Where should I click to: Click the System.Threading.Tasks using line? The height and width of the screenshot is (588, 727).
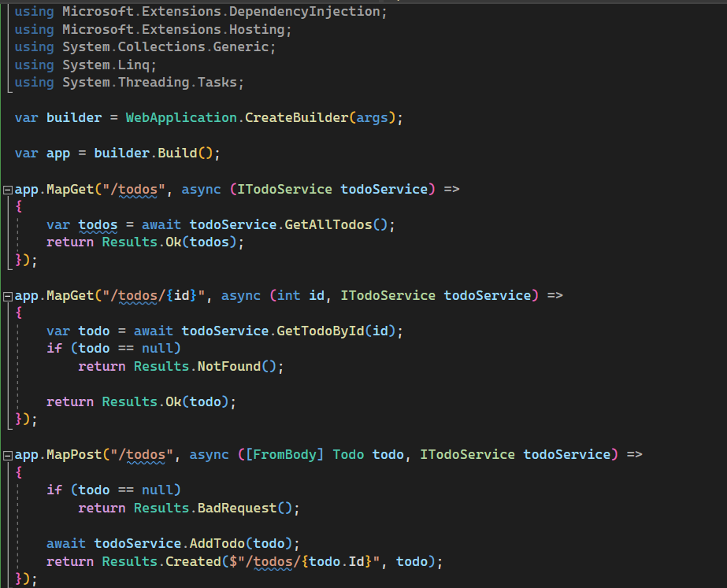(x=129, y=83)
